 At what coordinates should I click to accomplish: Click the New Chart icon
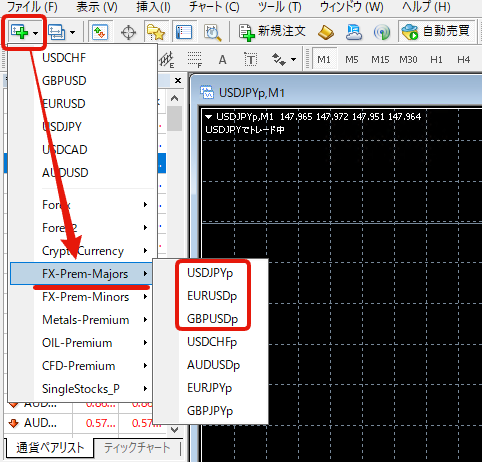tap(19, 32)
